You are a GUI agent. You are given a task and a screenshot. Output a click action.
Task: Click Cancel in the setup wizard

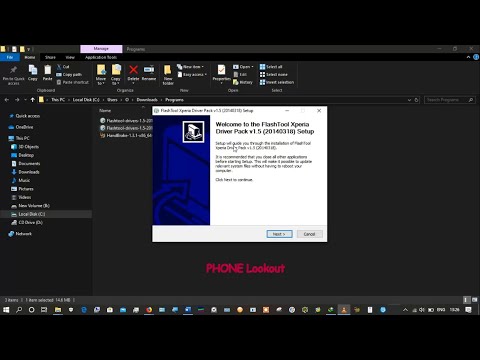[309, 234]
